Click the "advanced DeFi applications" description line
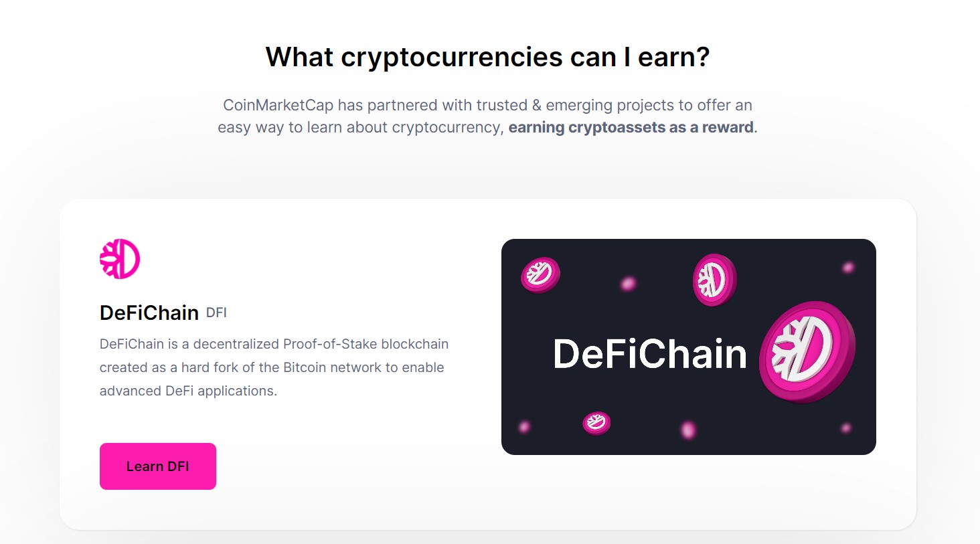The width and height of the screenshot is (980, 544). 188,391
